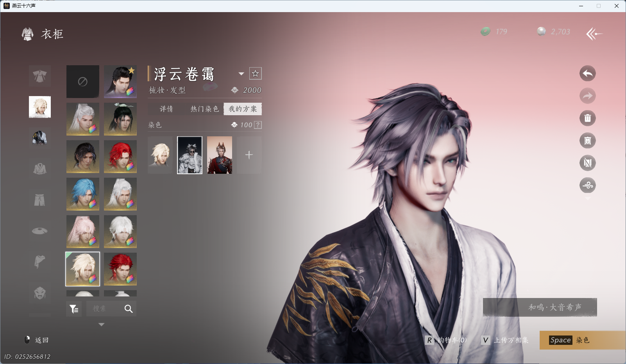
Task: Expand more categories arrow below search
Action: 101,325
